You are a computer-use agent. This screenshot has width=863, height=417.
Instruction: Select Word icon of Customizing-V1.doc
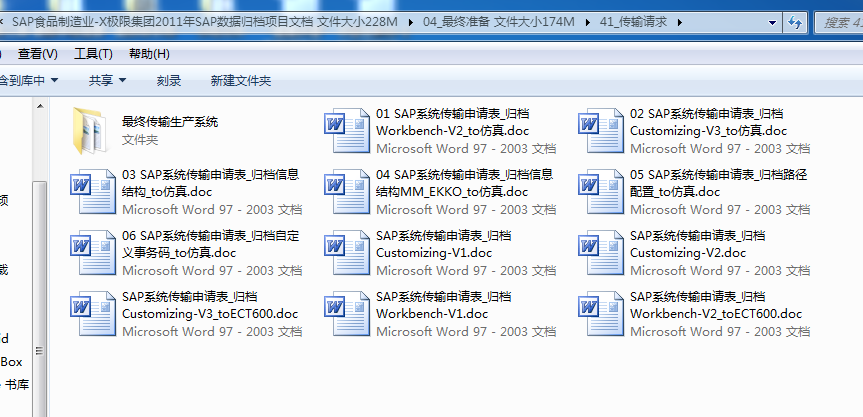click(347, 253)
